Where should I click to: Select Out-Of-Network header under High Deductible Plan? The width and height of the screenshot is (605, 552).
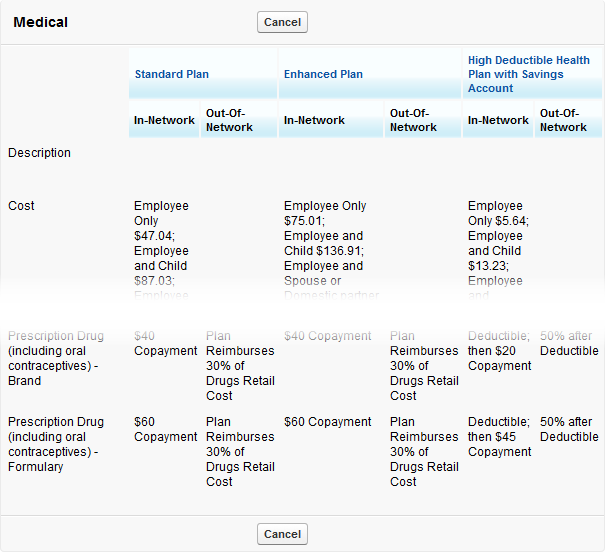click(x=563, y=120)
